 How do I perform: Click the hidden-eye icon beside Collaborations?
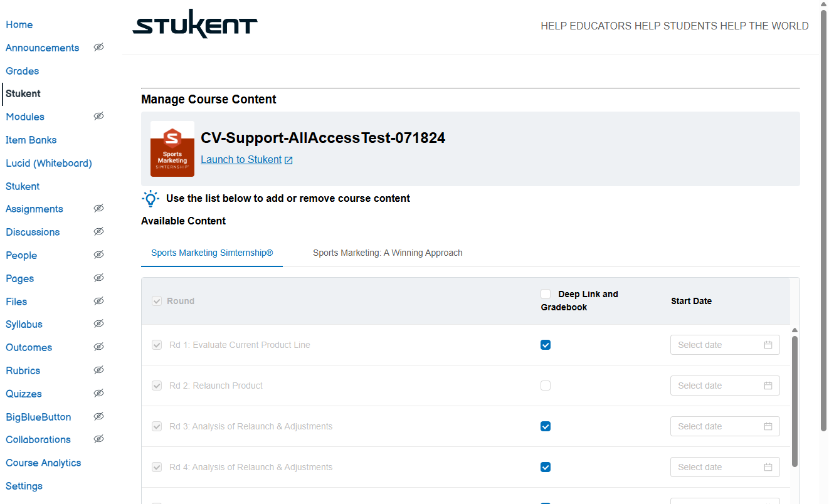(98, 439)
